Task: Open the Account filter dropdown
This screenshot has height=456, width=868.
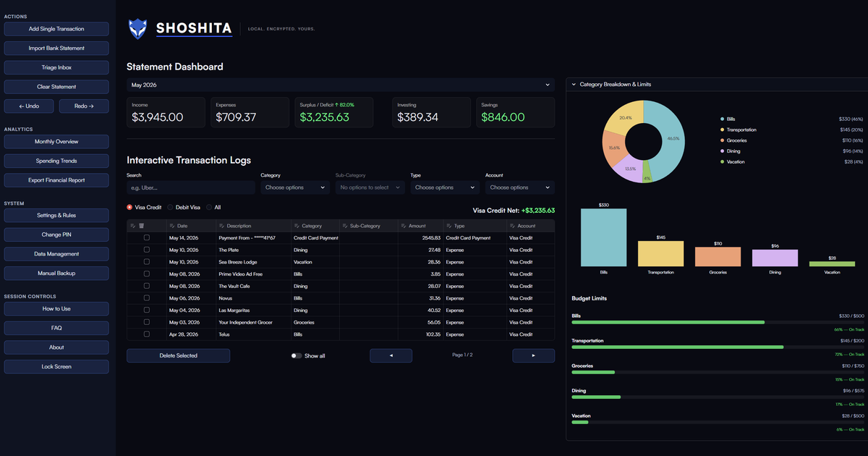Action: click(x=520, y=187)
